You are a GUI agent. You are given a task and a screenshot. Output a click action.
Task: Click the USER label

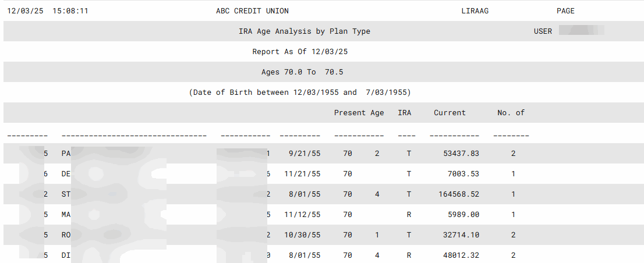(x=543, y=31)
